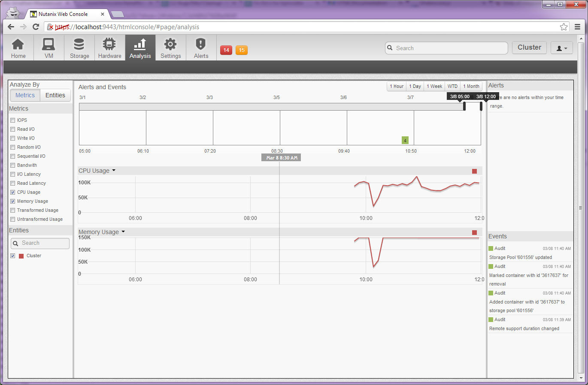Click the magnifier icon in top search box
This screenshot has height=385, width=588.
pos(390,48)
